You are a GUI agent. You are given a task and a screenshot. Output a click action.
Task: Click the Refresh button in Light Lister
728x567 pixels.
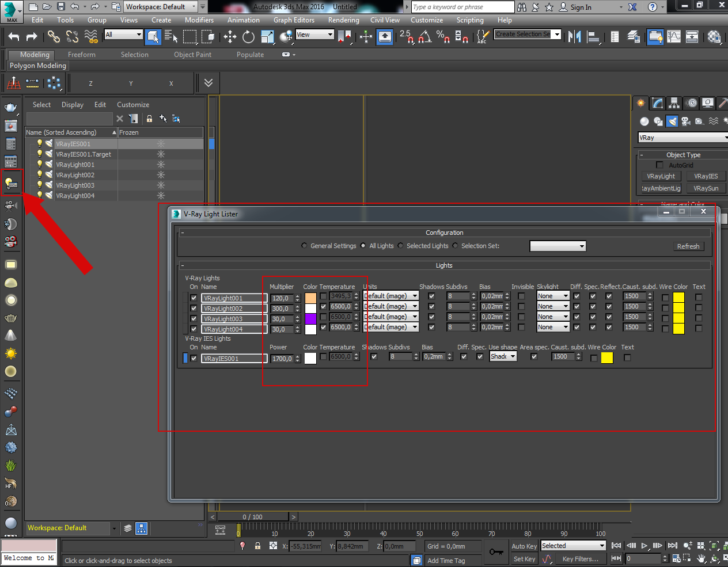[x=688, y=246]
